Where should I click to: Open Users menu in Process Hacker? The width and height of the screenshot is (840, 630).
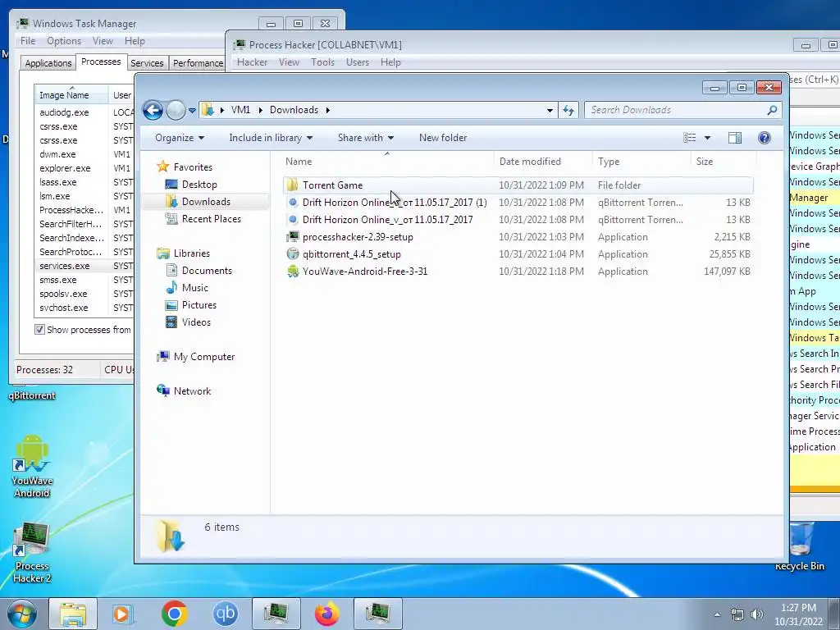click(358, 62)
